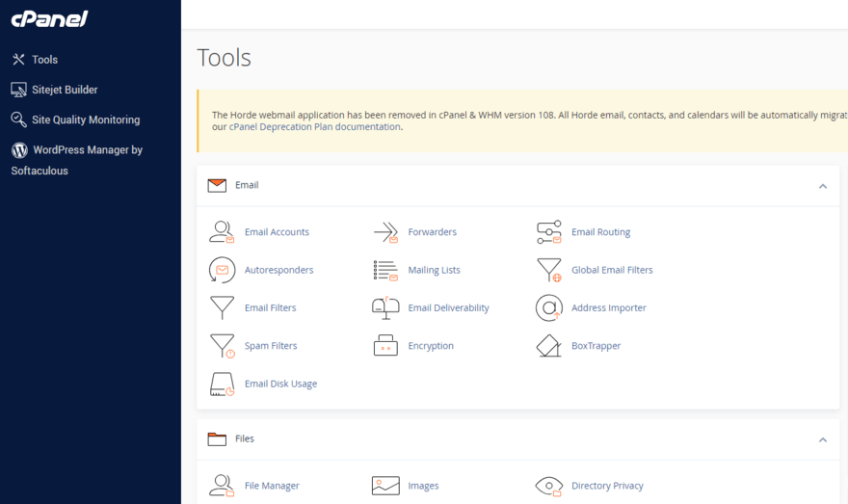Screen dimensions: 848x504
Task: Click the Address Importer at-sign icon
Action: (x=549, y=307)
